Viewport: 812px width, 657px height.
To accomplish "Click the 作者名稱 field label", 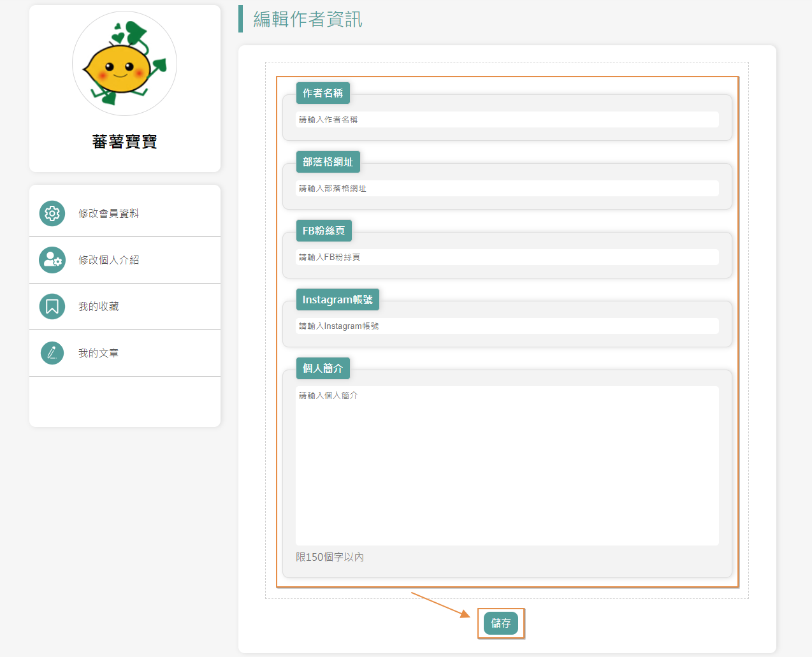I will [x=323, y=93].
